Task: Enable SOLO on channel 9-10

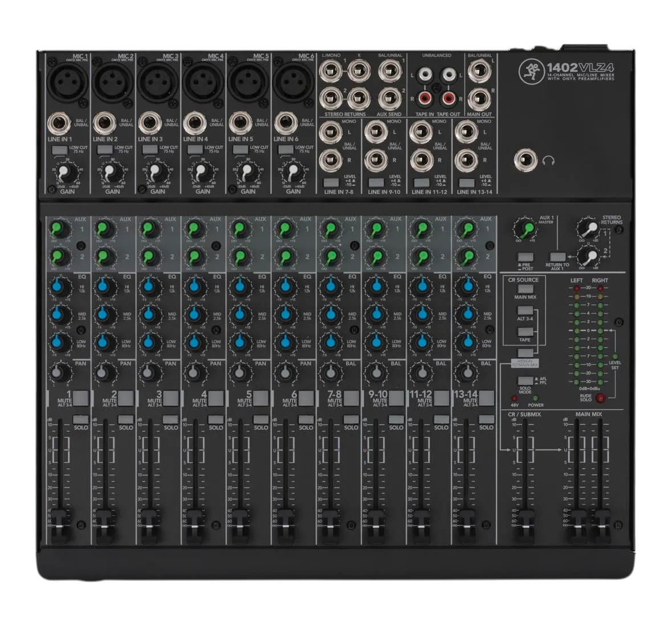Action: tap(396, 420)
